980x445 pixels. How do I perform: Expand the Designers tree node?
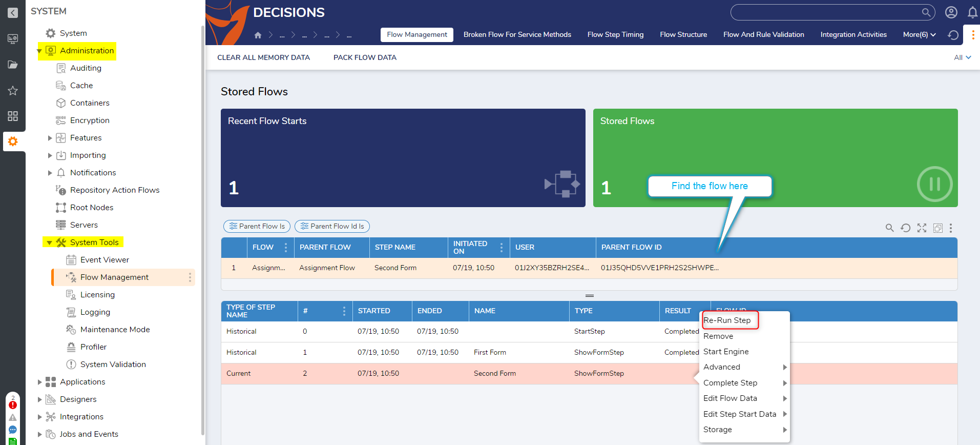coord(39,399)
